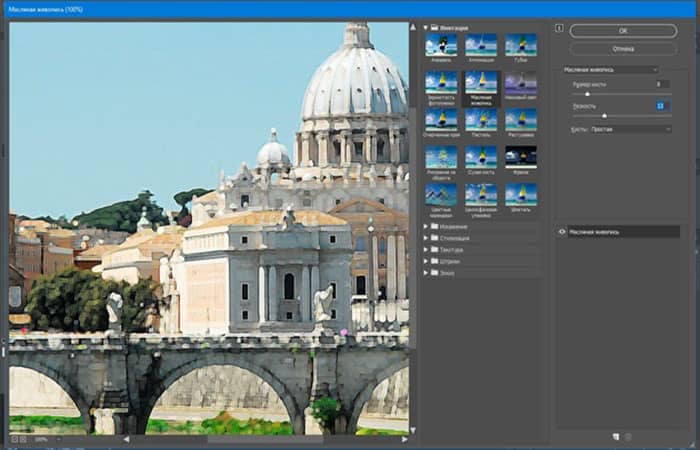Pick the Цветные карандаши filter thumbnail
Screen dimensions: 700x450
coord(441,195)
